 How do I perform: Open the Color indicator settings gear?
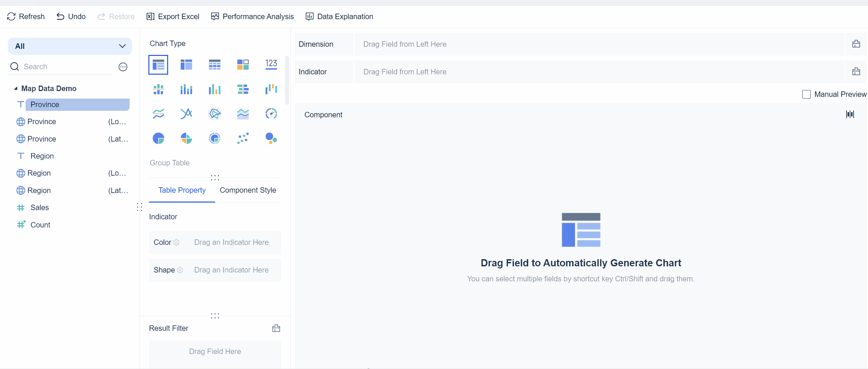[x=176, y=242]
